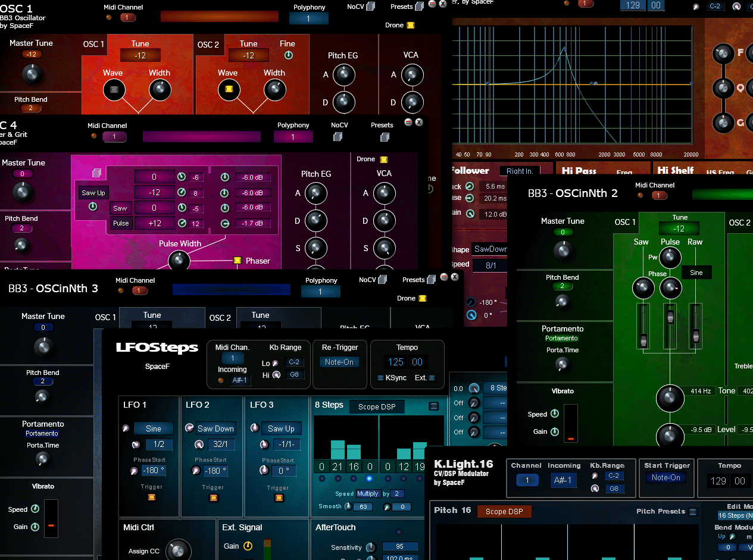Image resolution: width=753 pixels, height=560 pixels.
Task: Click Vibrato Gain knob in OSCinNth 2
Action: click(555, 431)
